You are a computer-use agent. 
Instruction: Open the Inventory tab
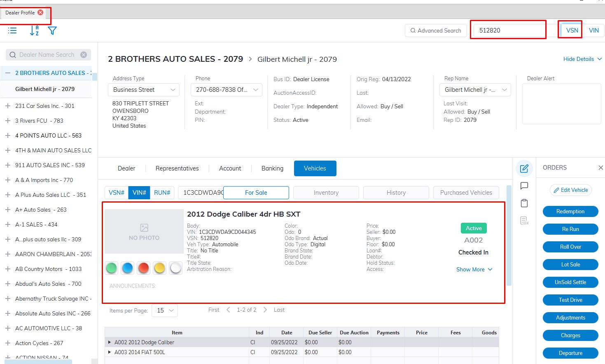pyautogui.click(x=326, y=193)
